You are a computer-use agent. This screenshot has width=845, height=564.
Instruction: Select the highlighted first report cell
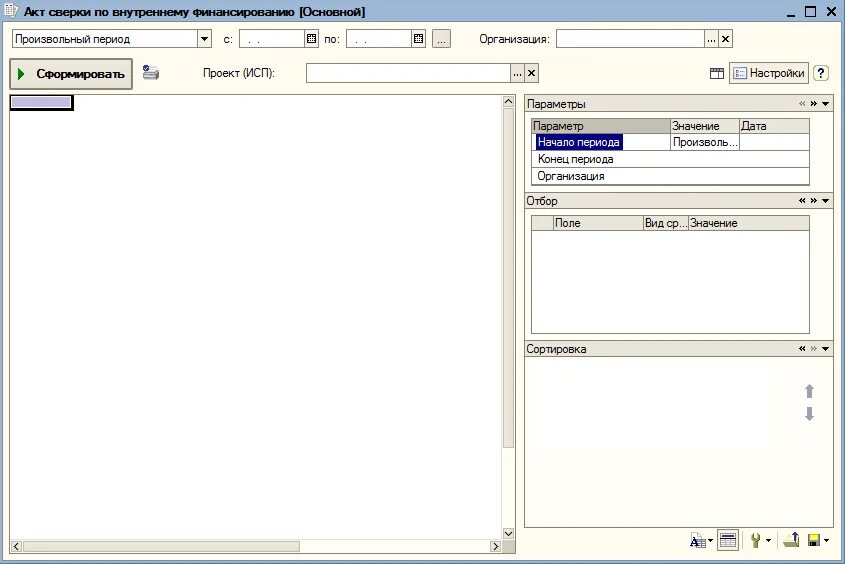pos(41,102)
